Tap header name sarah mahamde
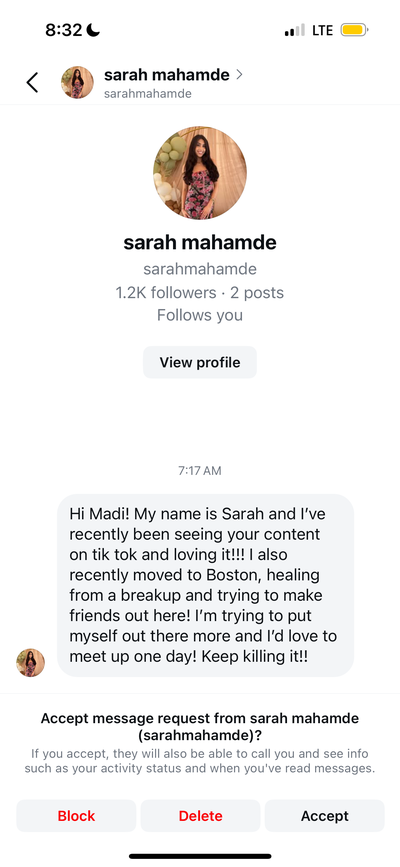Viewport: 400px width, 867px height. point(167,75)
